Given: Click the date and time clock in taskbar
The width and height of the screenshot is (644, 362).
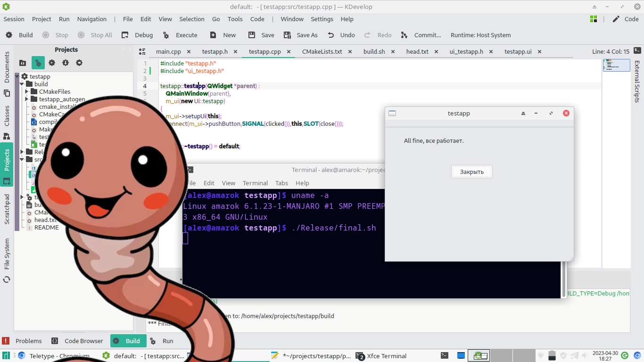Looking at the screenshot, I should coord(605,356).
